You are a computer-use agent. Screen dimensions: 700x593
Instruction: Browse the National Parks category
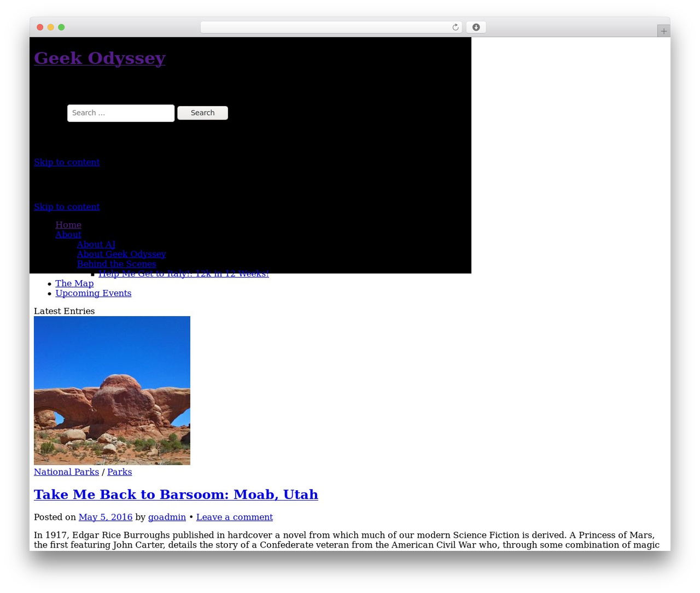click(66, 472)
